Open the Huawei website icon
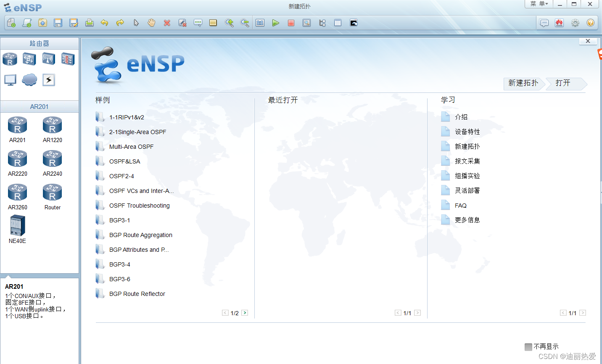The width and height of the screenshot is (602, 364). pyautogui.click(x=560, y=23)
